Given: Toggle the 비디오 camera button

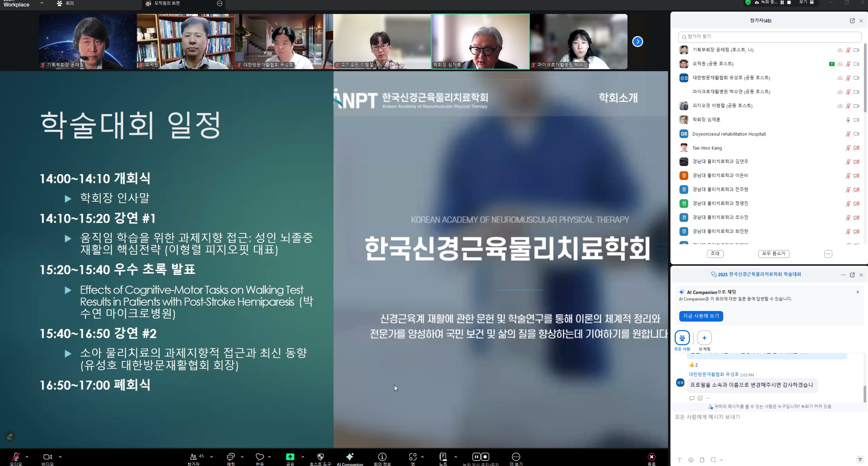Looking at the screenshot, I should pos(48,457).
